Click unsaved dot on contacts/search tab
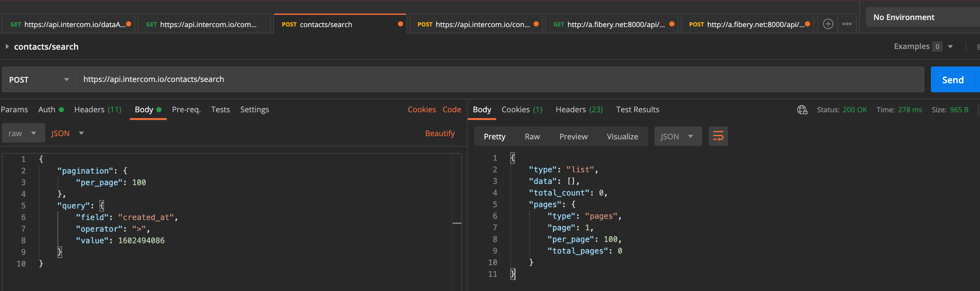The height and width of the screenshot is (291, 980). pos(400,24)
